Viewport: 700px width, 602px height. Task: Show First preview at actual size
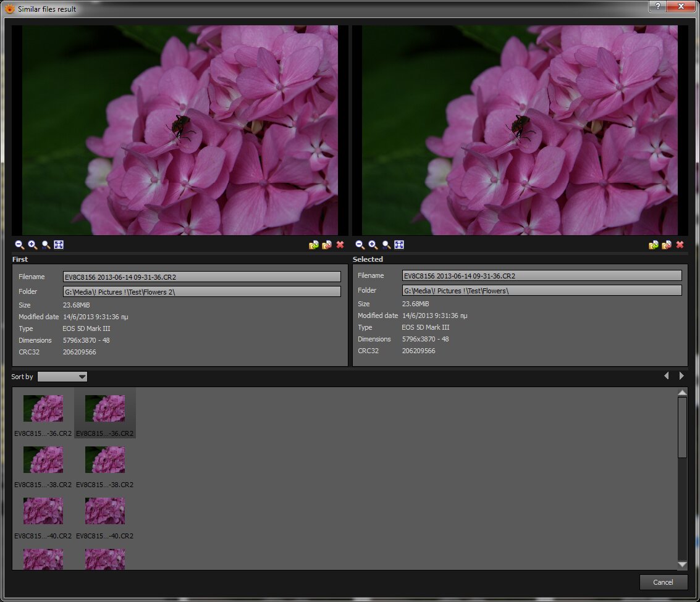[46, 245]
